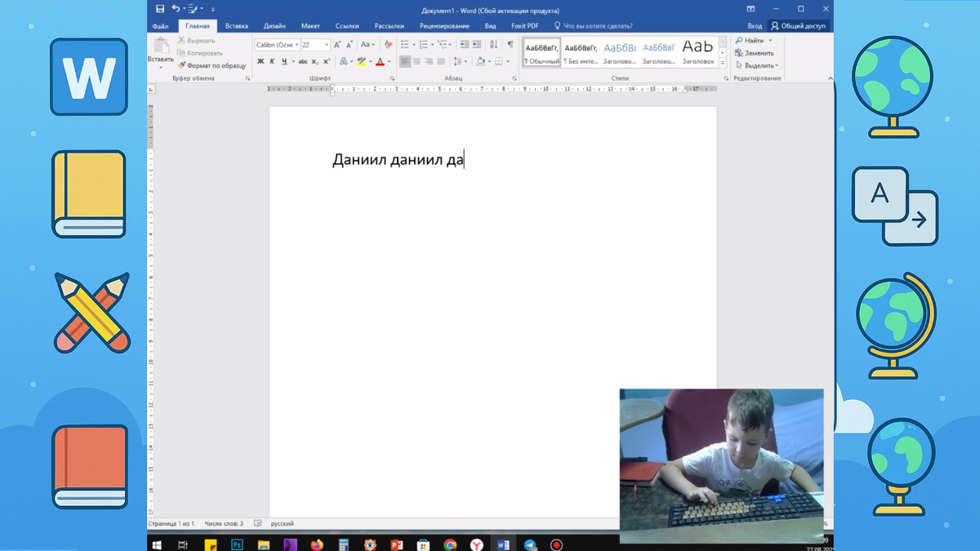Open the Calibri font name dropdown
Image resolution: width=980 pixels, height=551 pixels.
(x=298, y=45)
